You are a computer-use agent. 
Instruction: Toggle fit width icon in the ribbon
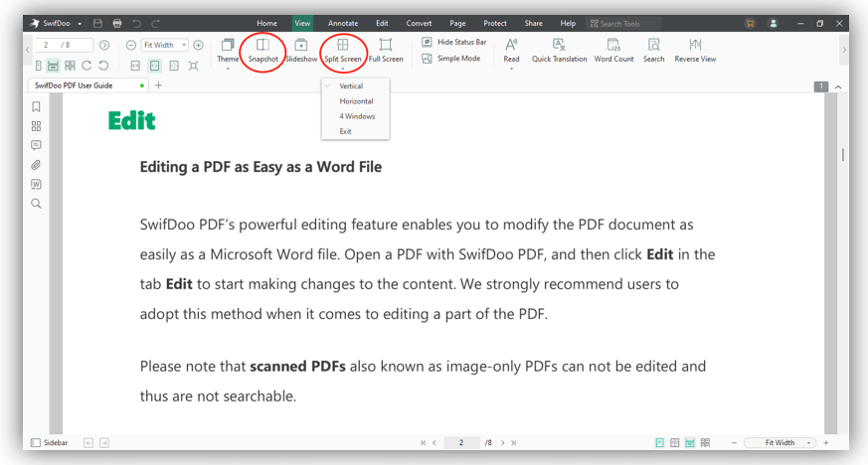[x=154, y=66]
